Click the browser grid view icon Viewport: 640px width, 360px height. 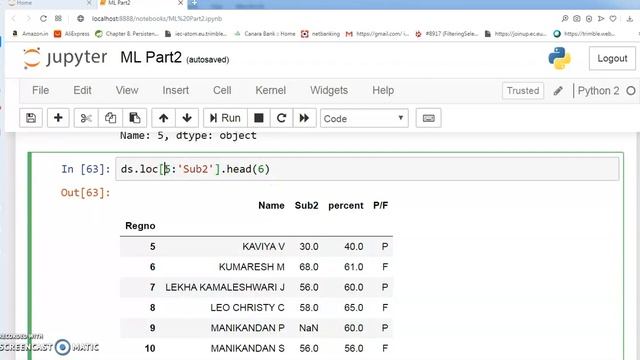(x=58, y=19)
